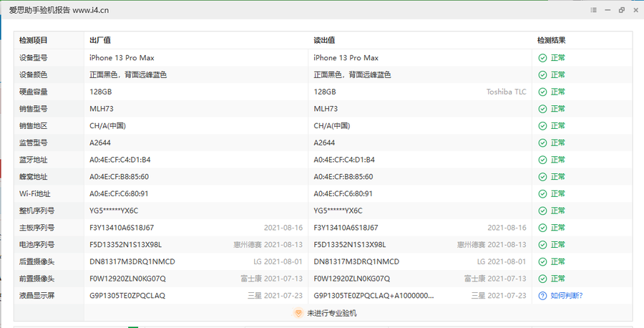
Task: Click the green check icon for 设备型号 row
Action: tap(542, 58)
